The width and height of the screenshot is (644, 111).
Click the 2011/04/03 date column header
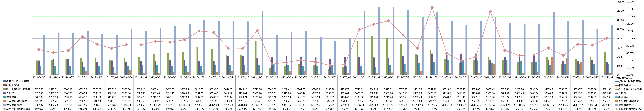tap(39, 77)
